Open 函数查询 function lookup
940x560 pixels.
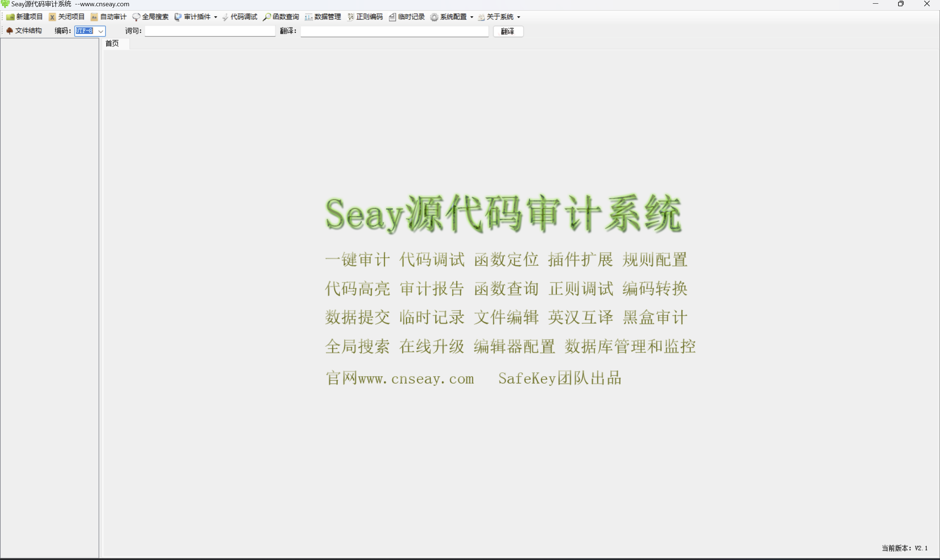(x=281, y=17)
